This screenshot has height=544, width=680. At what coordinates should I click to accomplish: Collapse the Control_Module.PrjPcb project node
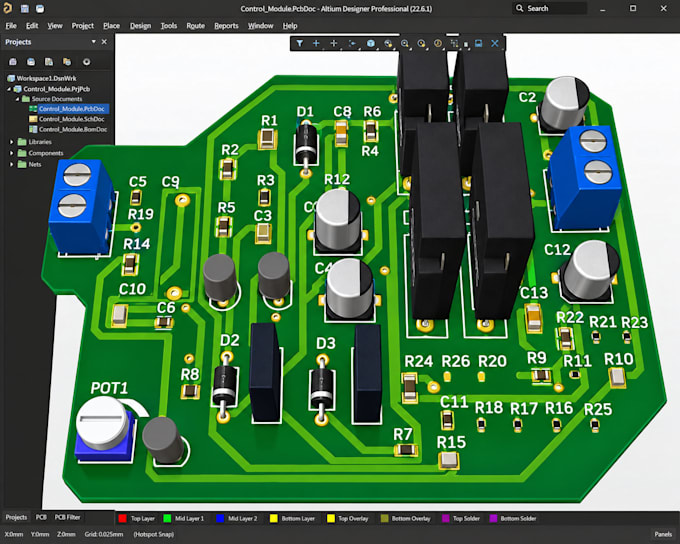[9, 89]
